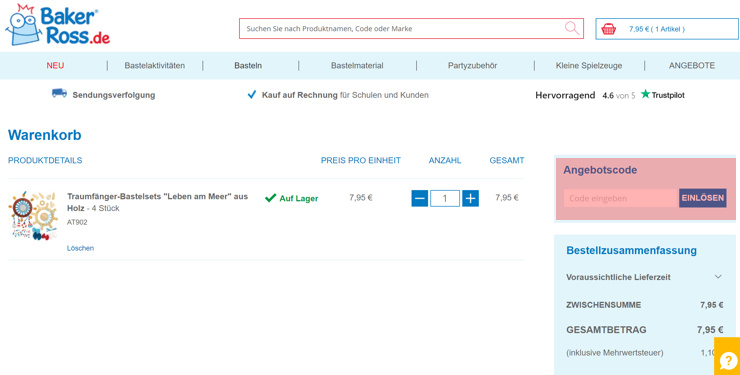Focus the Code eingeben input field
Image resolution: width=740 pixels, height=375 pixels.
point(621,198)
